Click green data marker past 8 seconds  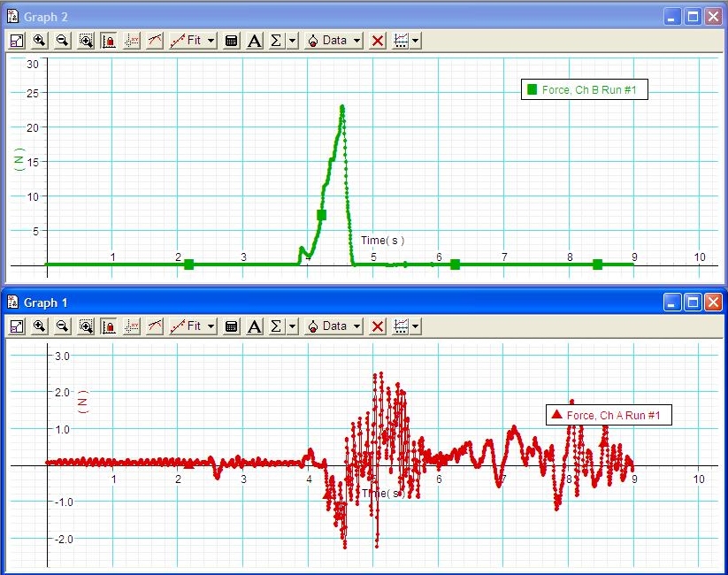pos(598,264)
